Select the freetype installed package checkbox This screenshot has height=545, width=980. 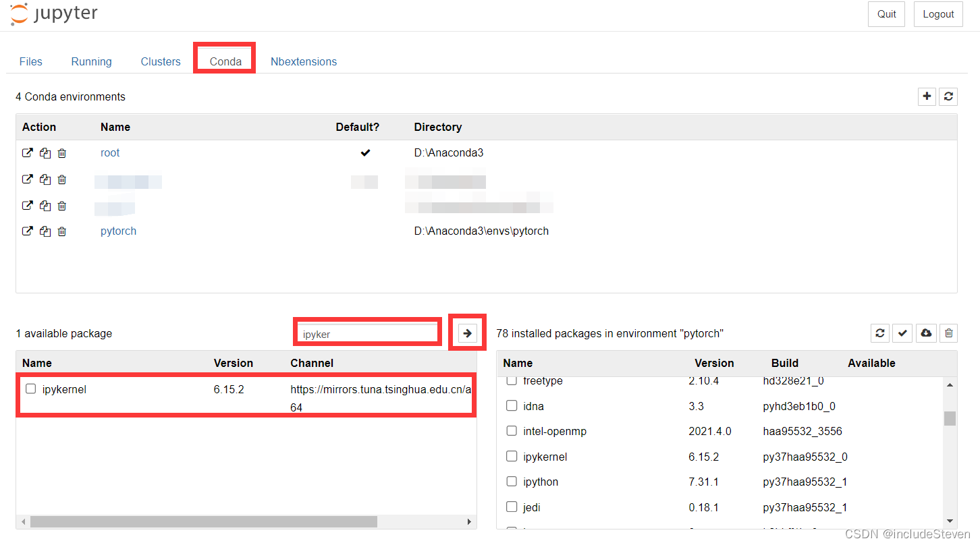tap(512, 380)
